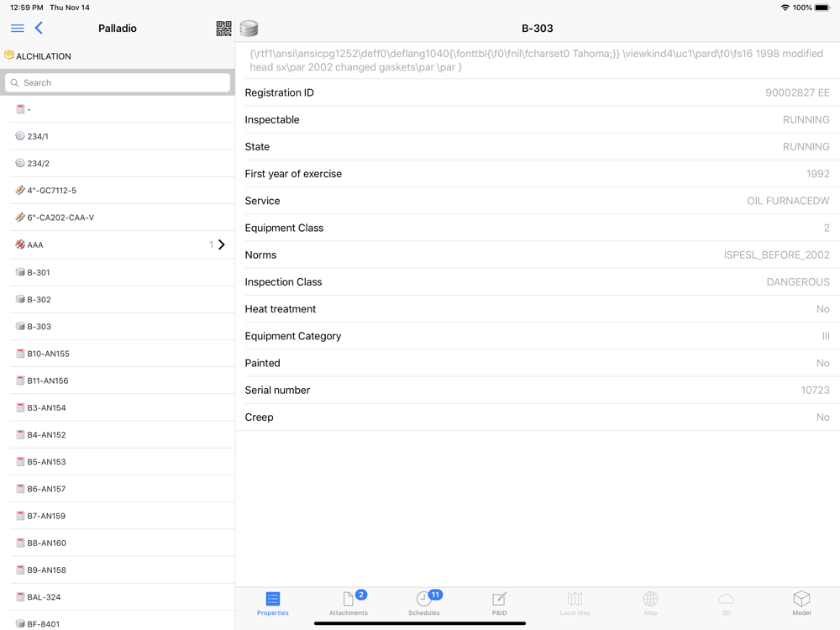Open the P&ID drawing icon
Viewport: 840px width, 630px height.
point(499,598)
